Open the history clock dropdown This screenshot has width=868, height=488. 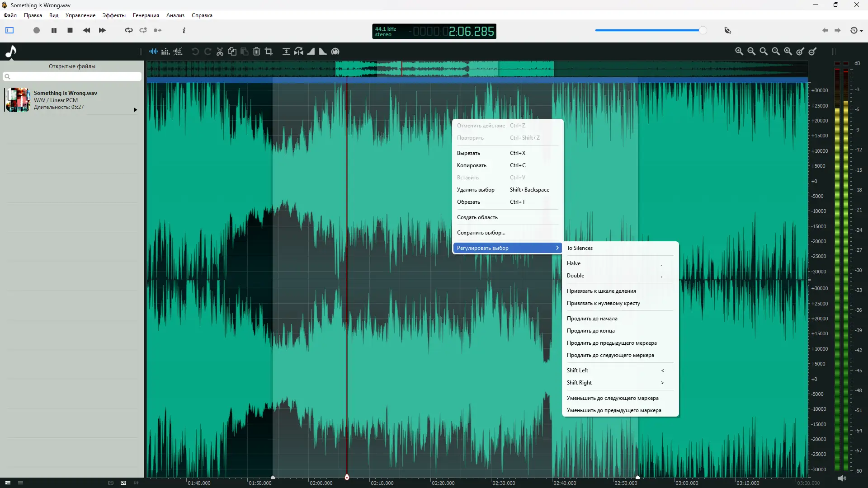tap(856, 30)
